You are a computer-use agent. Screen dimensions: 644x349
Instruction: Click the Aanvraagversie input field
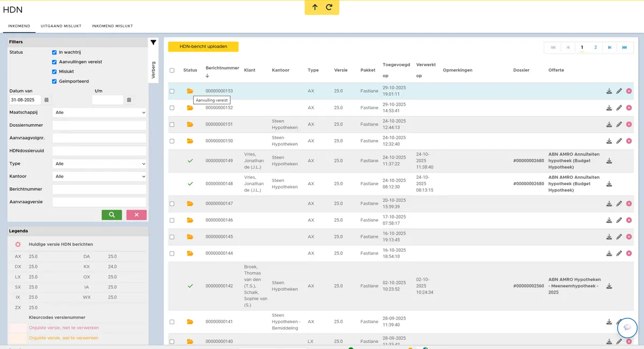tap(99, 202)
